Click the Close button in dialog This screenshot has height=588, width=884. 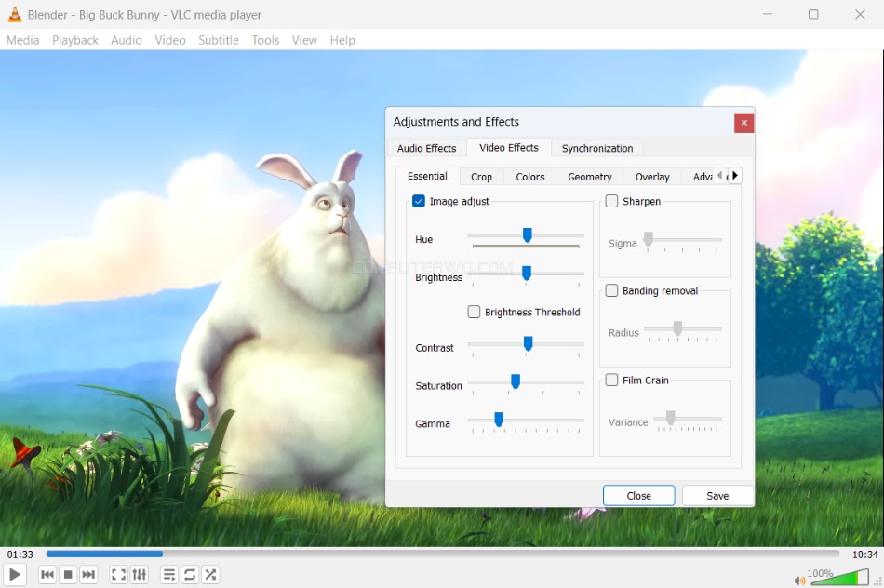click(638, 496)
